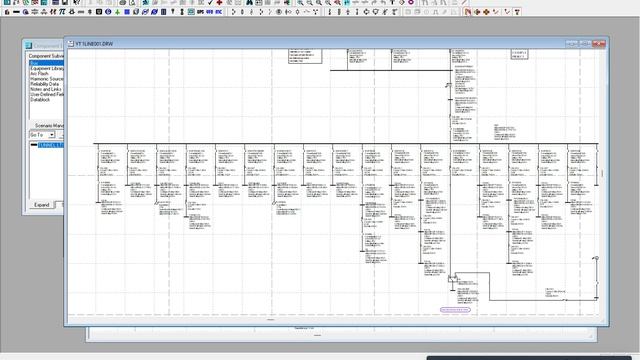
Task: Click the circle with arrows rotate icon
Action: pos(366,12)
